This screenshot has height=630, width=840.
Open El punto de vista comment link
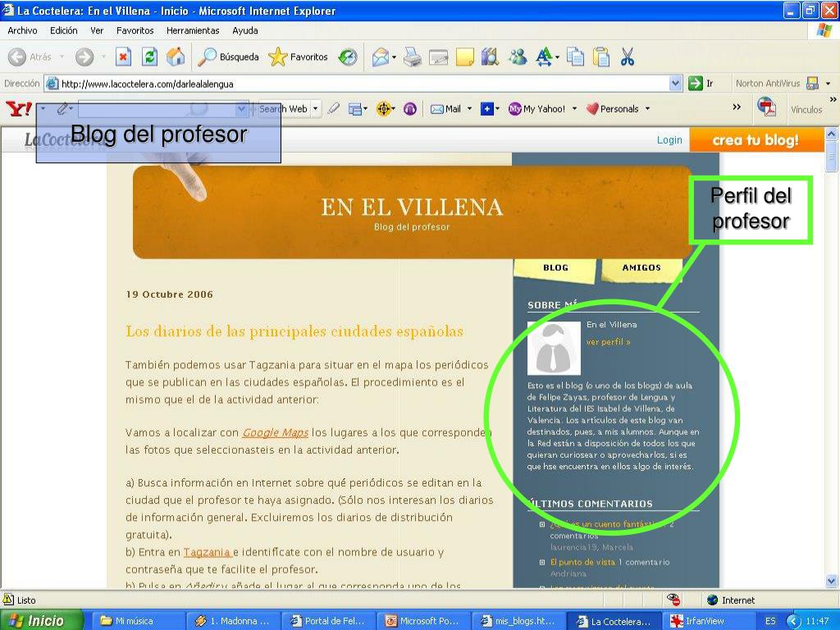pos(582,562)
